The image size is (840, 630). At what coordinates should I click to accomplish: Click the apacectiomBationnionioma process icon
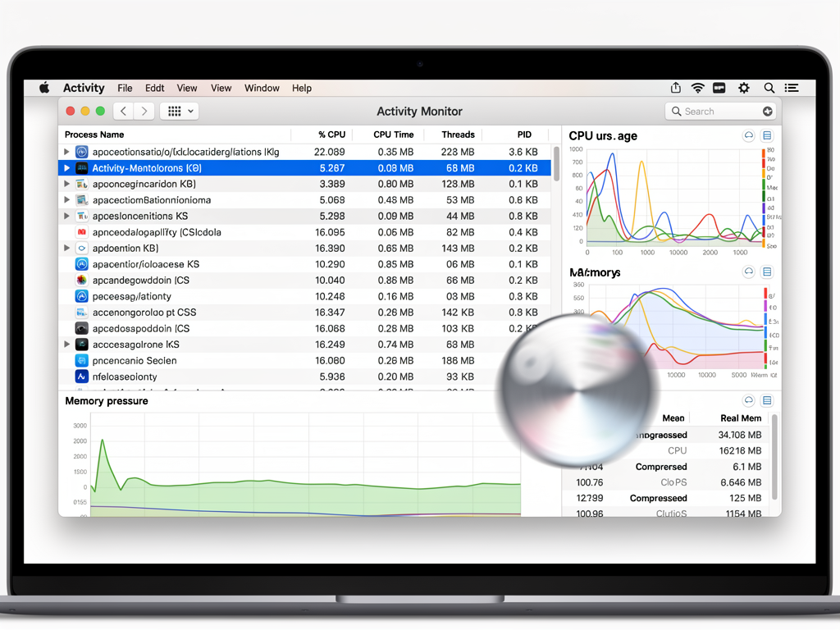click(x=81, y=200)
